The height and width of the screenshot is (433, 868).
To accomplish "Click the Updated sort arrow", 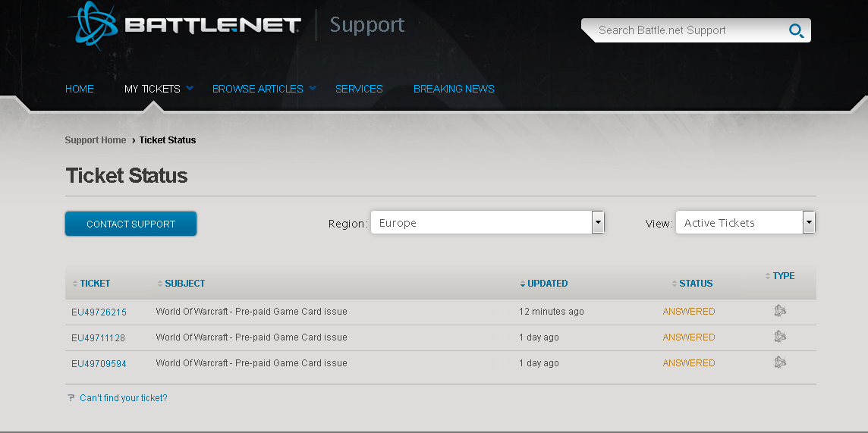I will (x=523, y=284).
